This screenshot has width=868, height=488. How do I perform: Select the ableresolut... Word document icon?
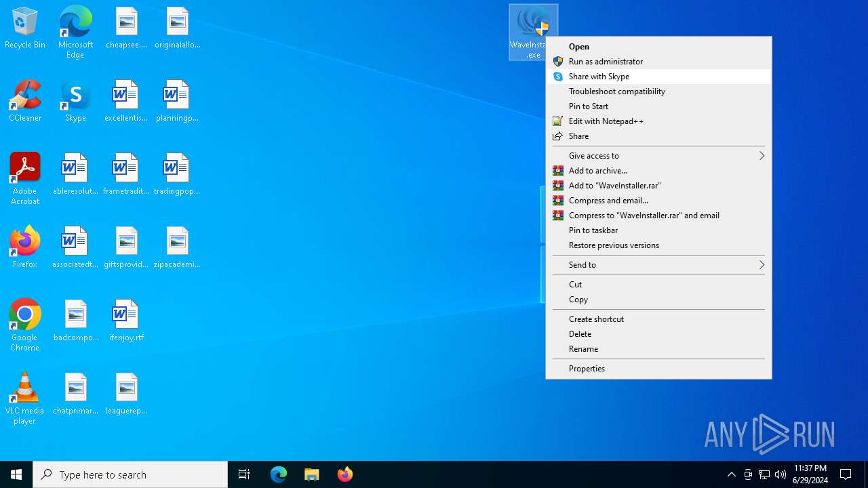[x=75, y=175]
